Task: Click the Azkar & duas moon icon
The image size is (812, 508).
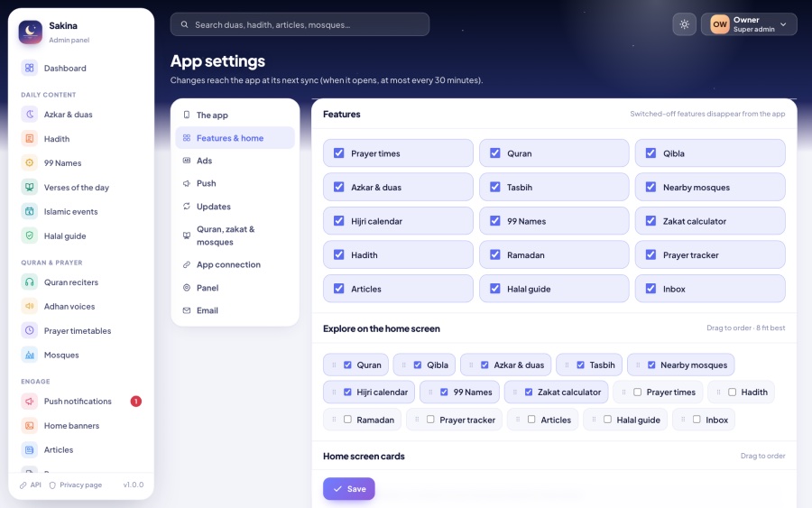Action: coord(30,115)
